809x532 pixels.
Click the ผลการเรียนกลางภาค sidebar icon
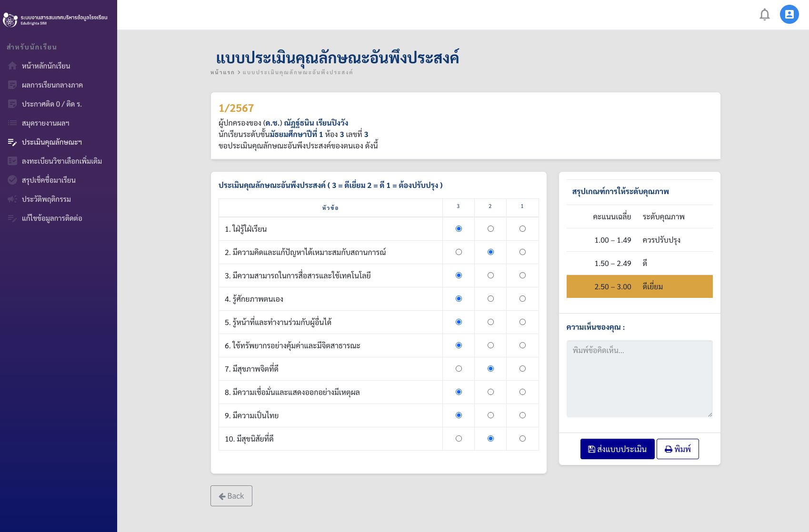[x=12, y=85]
